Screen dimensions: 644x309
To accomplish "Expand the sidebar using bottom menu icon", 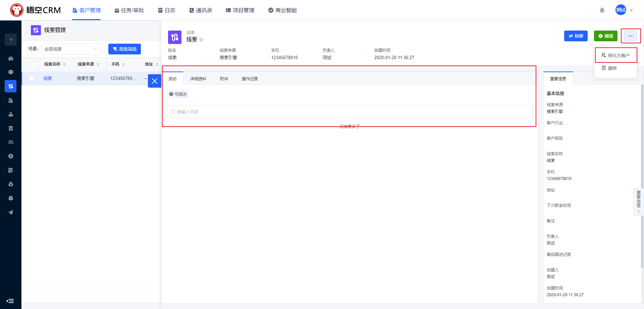I will [x=10, y=301].
